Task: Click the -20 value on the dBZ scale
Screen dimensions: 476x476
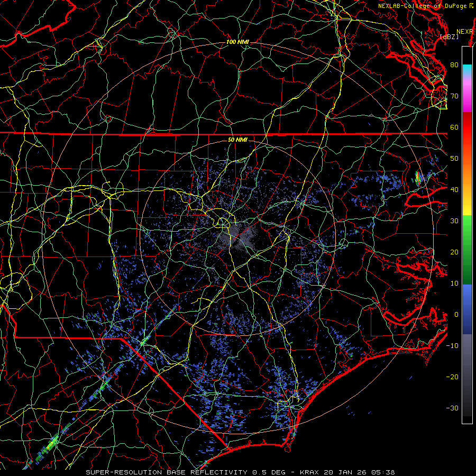Action: tap(452, 377)
